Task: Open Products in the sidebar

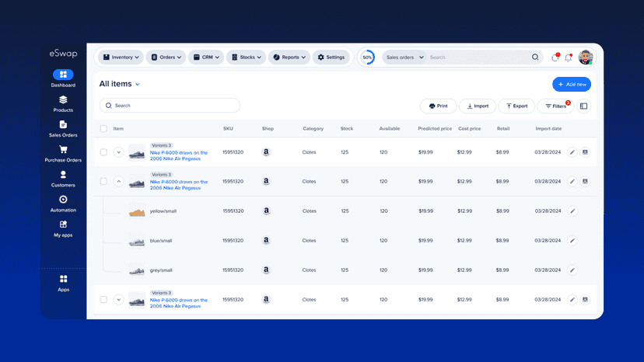Action: 63,104
